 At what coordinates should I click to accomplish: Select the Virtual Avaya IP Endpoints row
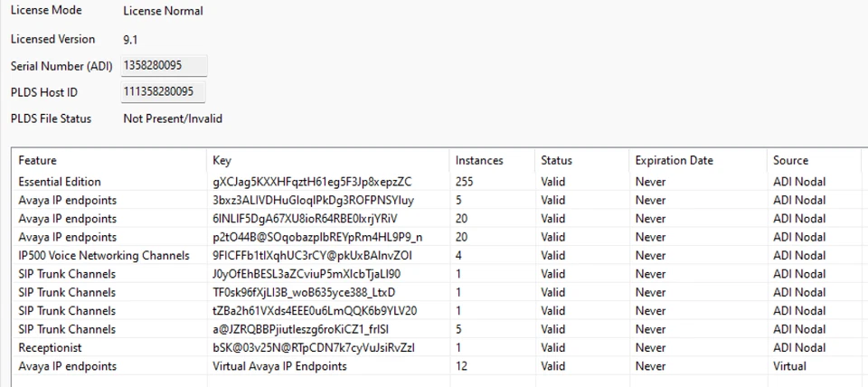(279, 366)
